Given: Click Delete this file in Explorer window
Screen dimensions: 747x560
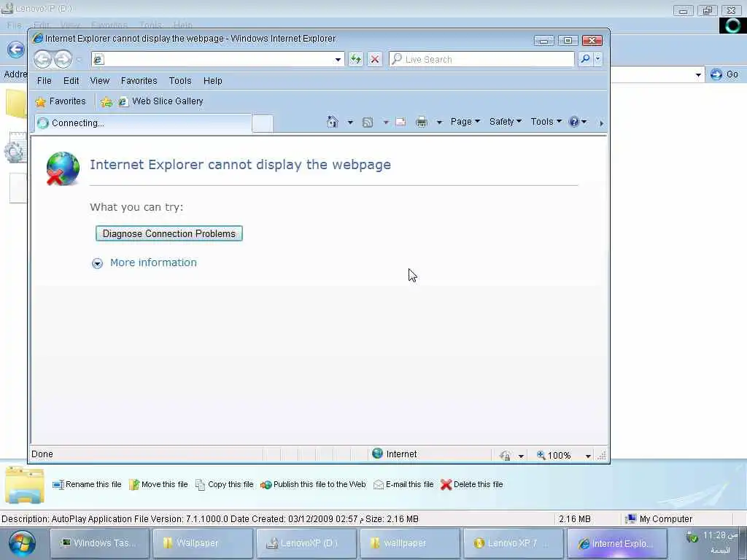Looking at the screenshot, I should click(x=472, y=485).
